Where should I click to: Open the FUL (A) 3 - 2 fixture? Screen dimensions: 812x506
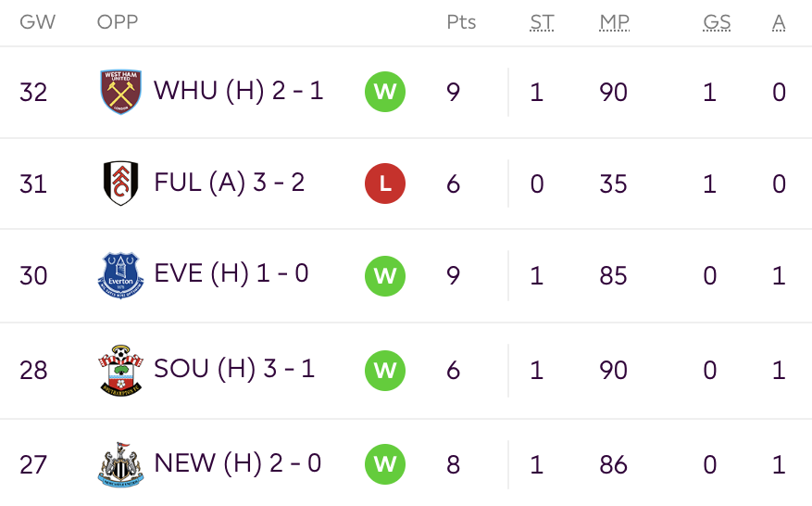click(x=230, y=183)
